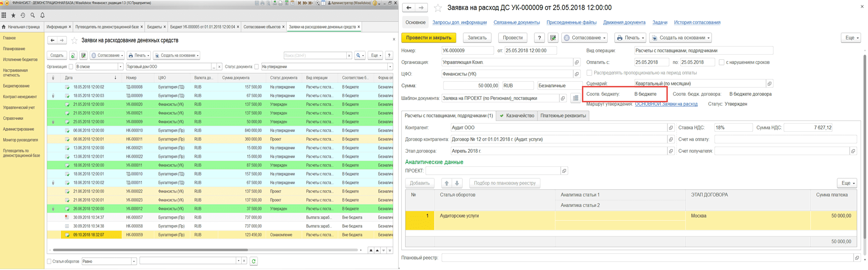
Task: Go back using the document's left arrow
Action: (x=408, y=8)
